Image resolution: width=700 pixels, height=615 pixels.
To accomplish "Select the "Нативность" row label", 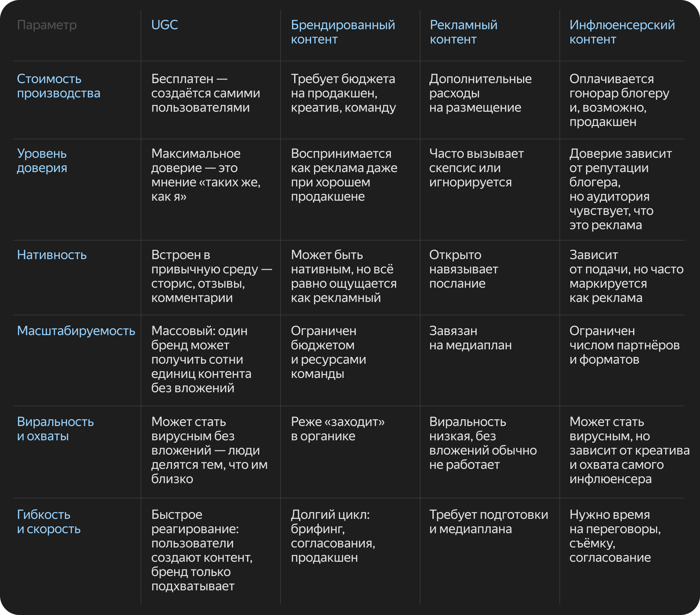I will coord(52,255).
